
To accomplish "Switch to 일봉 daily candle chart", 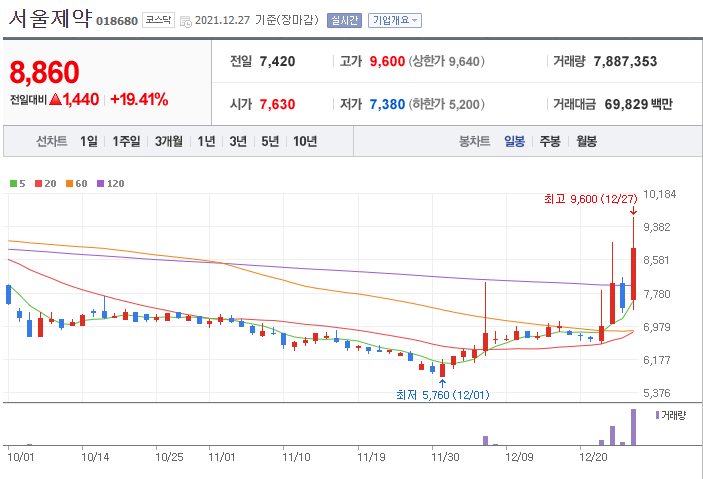I will pos(514,141).
